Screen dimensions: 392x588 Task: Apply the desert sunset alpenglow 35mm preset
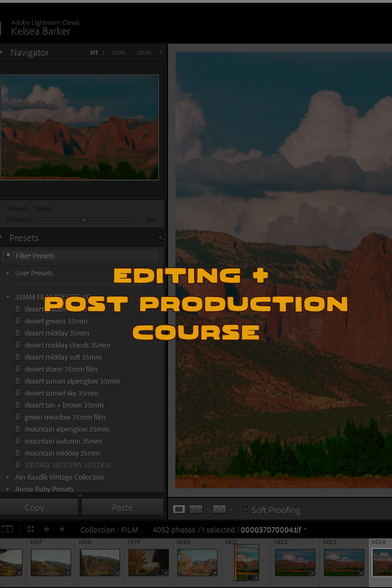click(x=72, y=381)
